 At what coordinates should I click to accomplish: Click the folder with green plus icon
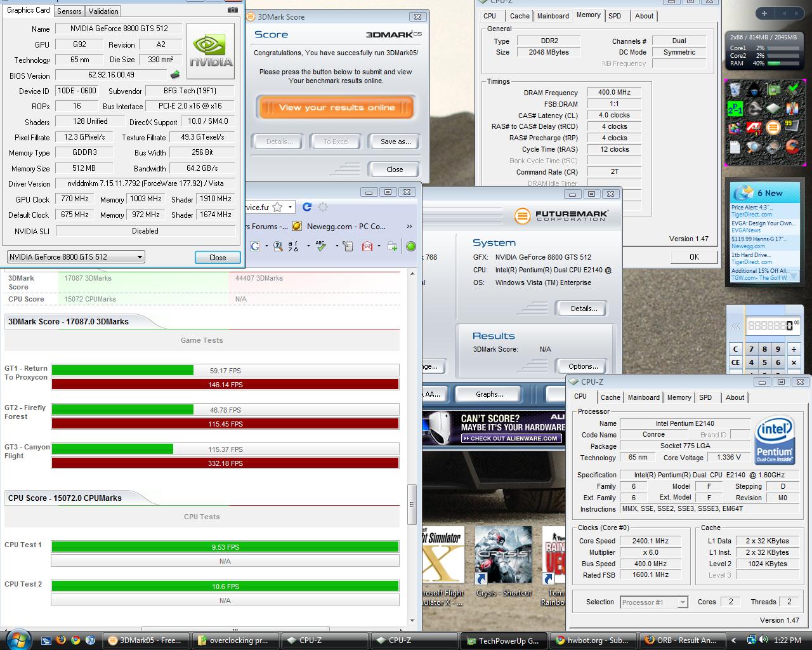(392, 246)
